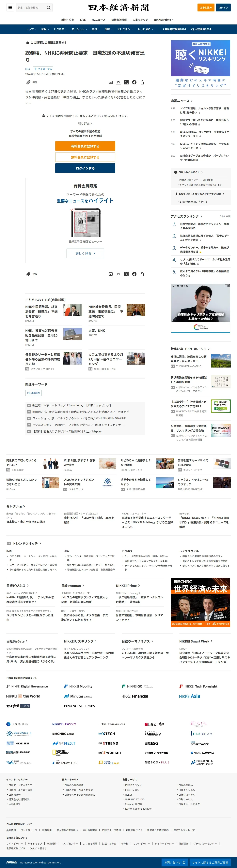
Task: Click the clip save icon above the article
Action: click(28, 82)
